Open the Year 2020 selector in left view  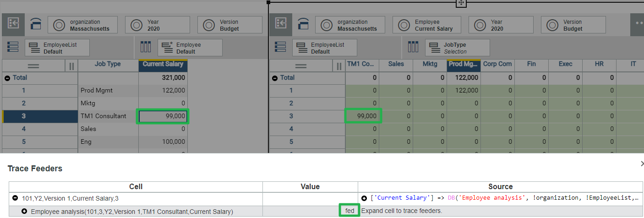click(x=158, y=25)
